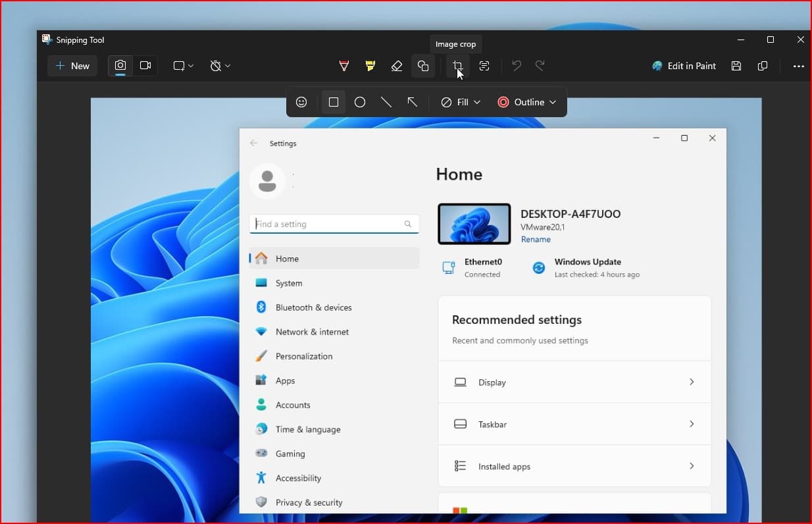Activate the Text actions tool

click(x=484, y=66)
